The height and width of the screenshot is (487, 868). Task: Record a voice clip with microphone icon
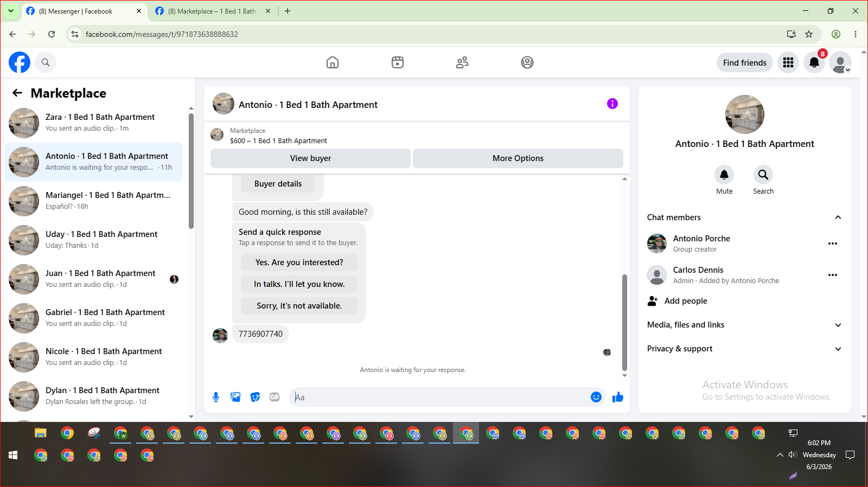216,397
